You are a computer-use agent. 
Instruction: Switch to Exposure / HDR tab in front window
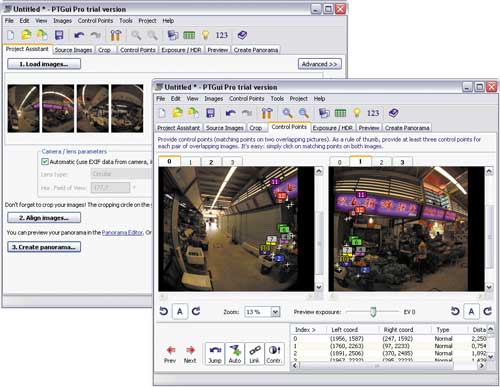coord(332,128)
